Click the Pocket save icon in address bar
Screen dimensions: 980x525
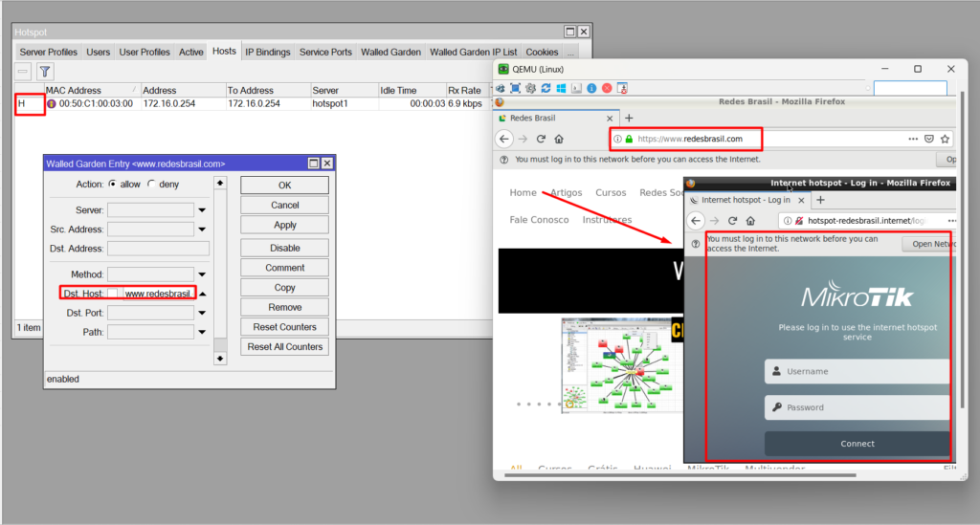(x=928, y=139)
